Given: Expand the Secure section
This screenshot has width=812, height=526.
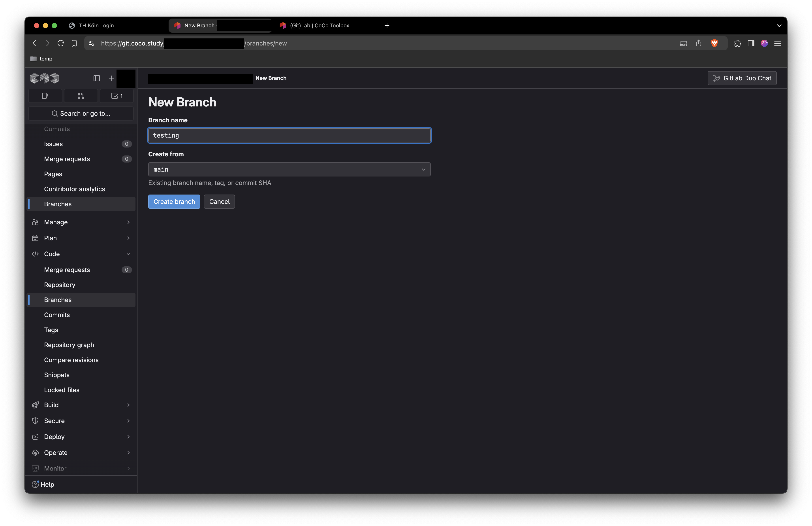Looking at the screenshot, I should pyautogui.click(x=81, y=421).
